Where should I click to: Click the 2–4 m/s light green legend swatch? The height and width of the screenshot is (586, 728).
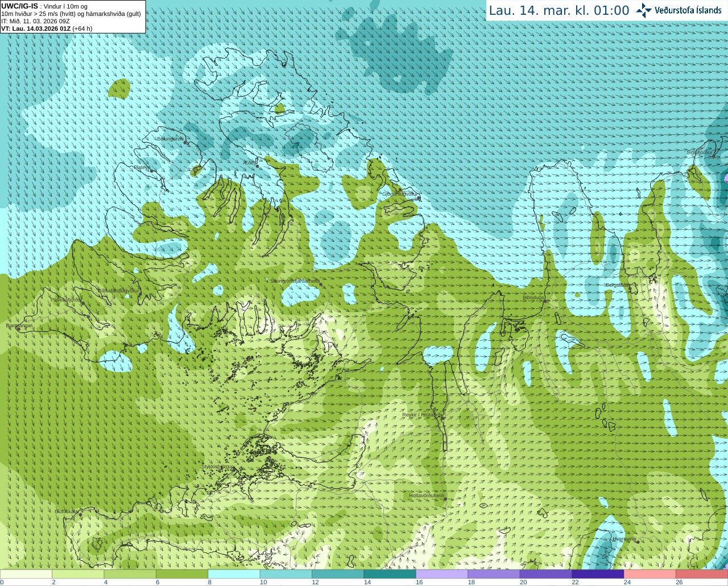[78, 574]
